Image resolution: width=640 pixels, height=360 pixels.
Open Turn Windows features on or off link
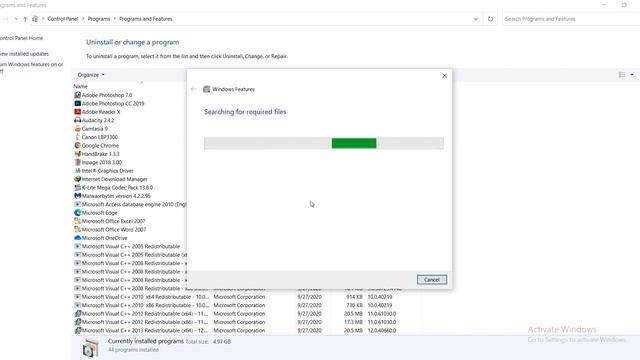(x=31, y=68)
